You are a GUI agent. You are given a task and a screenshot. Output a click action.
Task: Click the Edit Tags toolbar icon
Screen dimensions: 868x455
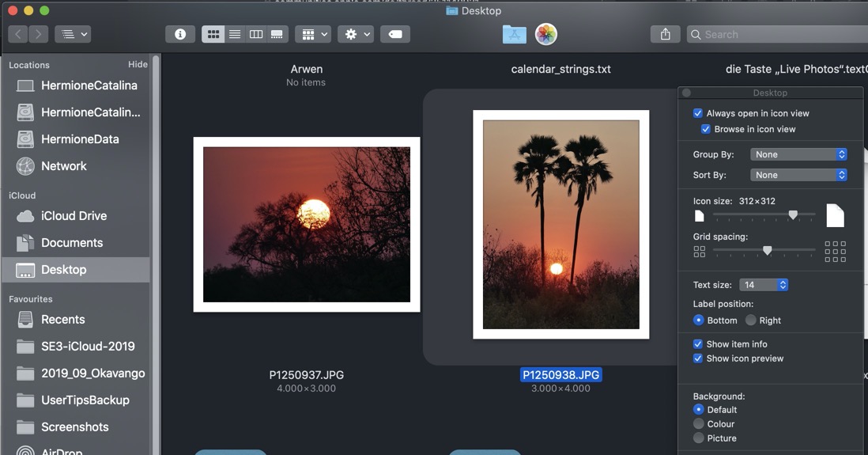(x=395, y=34)
